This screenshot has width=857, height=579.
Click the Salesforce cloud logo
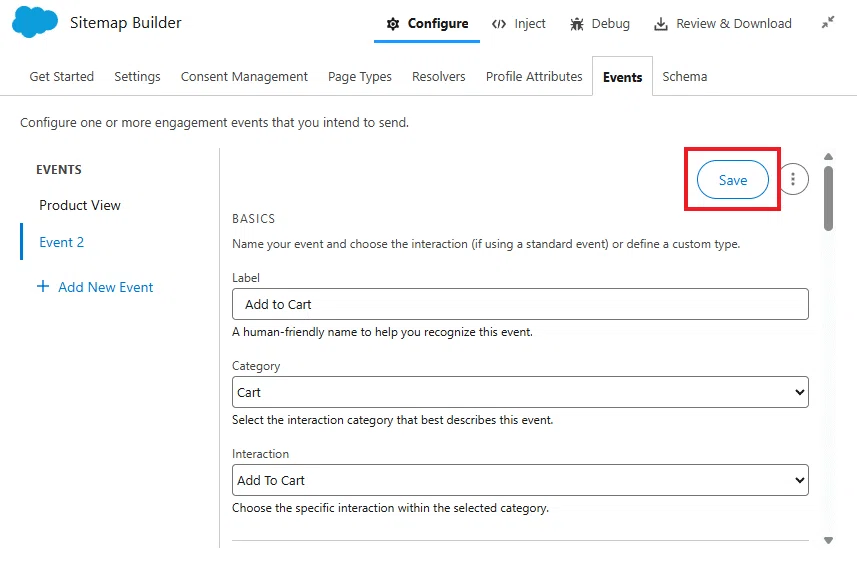click(34, 22)
